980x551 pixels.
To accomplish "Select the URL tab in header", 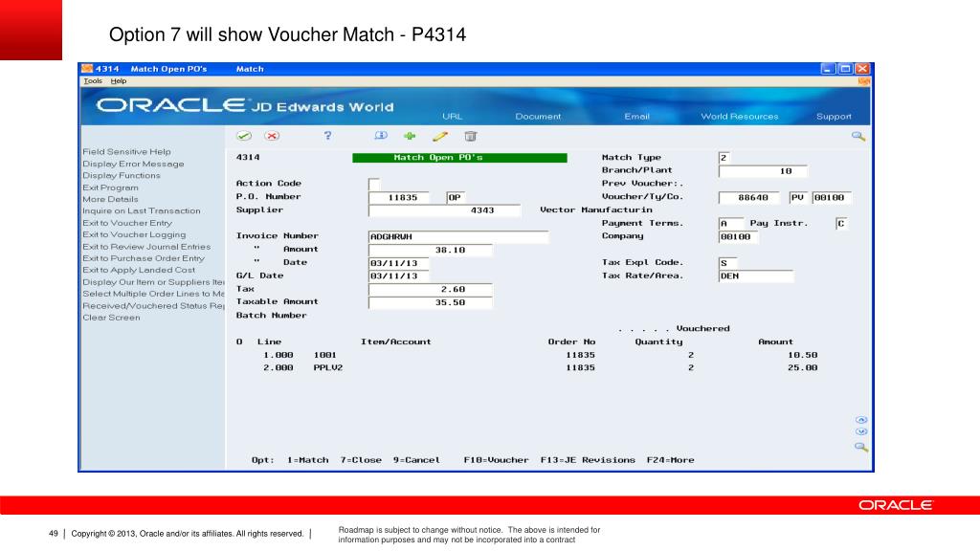I will click(x=452, y=116).
